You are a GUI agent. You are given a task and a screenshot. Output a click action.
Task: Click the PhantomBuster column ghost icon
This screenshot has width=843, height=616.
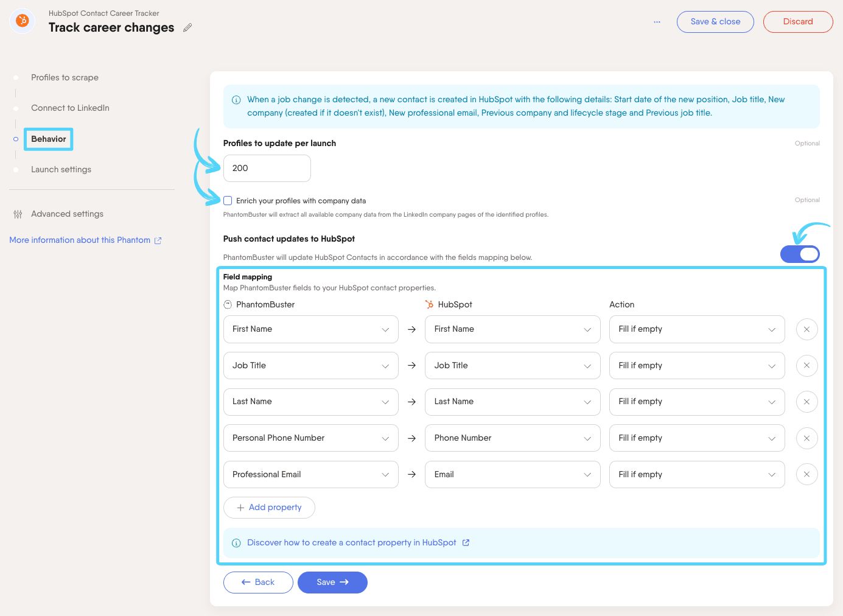pos(228,304)
